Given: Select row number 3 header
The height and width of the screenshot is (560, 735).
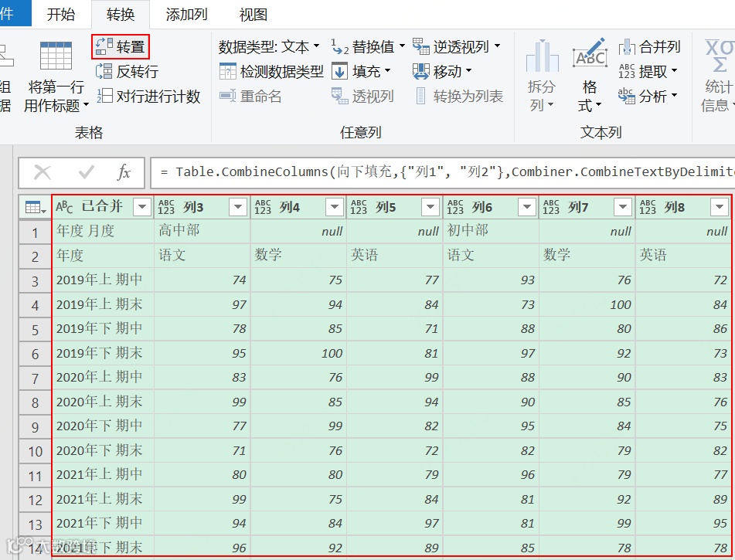Looking at the screenshot, I should click(35, 280).
